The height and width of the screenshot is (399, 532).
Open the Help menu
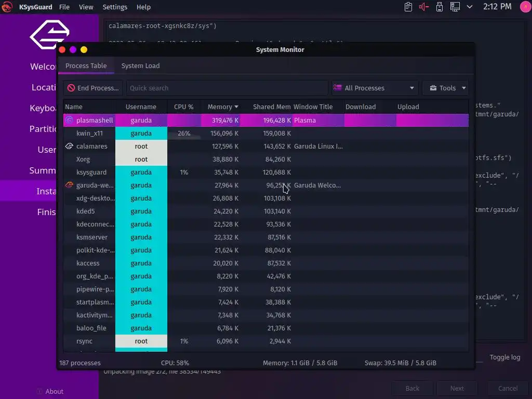coord(143,7)
